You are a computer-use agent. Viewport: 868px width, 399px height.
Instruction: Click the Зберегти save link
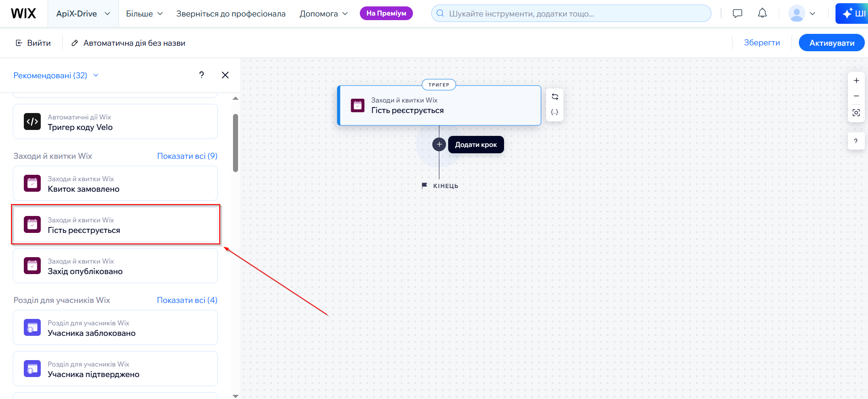(762, 43)
